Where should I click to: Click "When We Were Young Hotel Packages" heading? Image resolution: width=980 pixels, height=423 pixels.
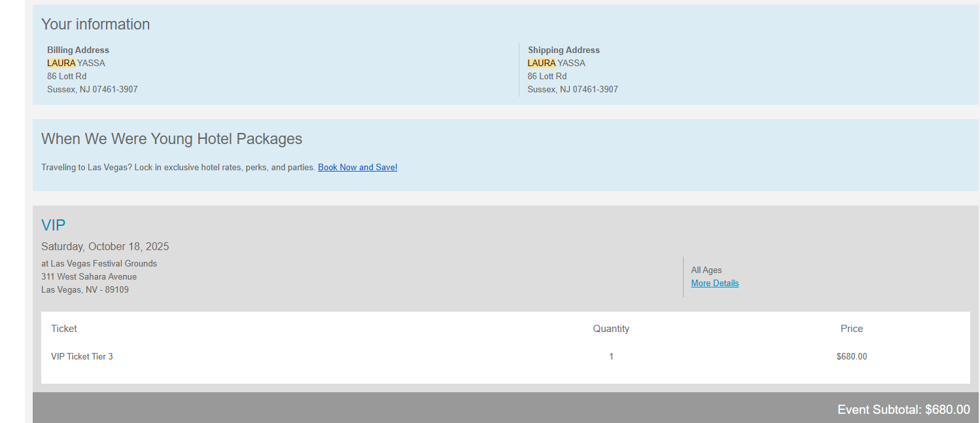click(171, 139)
